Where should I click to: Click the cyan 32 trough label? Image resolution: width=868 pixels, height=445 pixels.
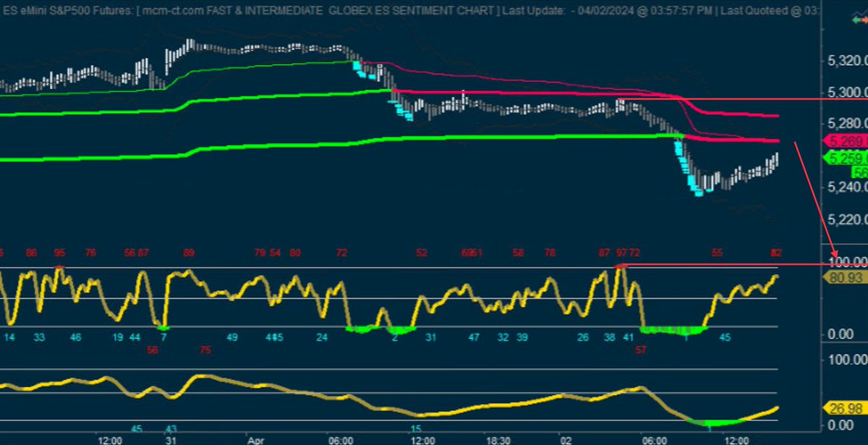[x=503, y=337]
